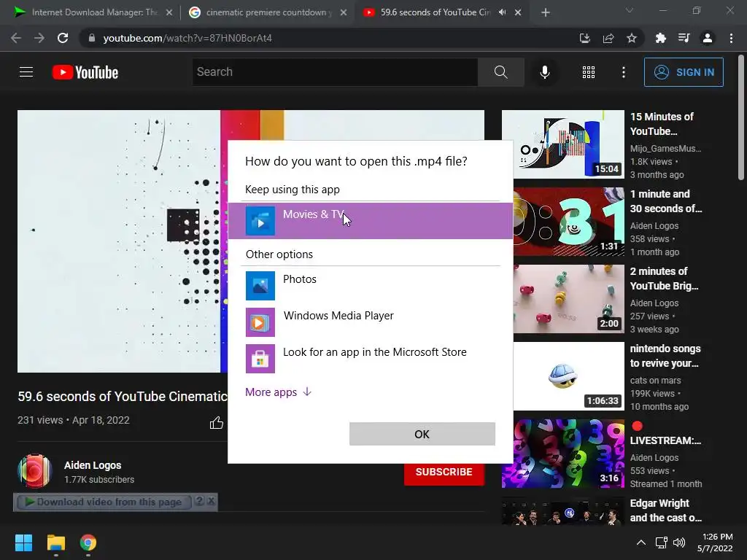The height and width of the screenshot is (560, 747).
Task: Choose Movies & TV to open the file
Action: (x=370, y=220)
